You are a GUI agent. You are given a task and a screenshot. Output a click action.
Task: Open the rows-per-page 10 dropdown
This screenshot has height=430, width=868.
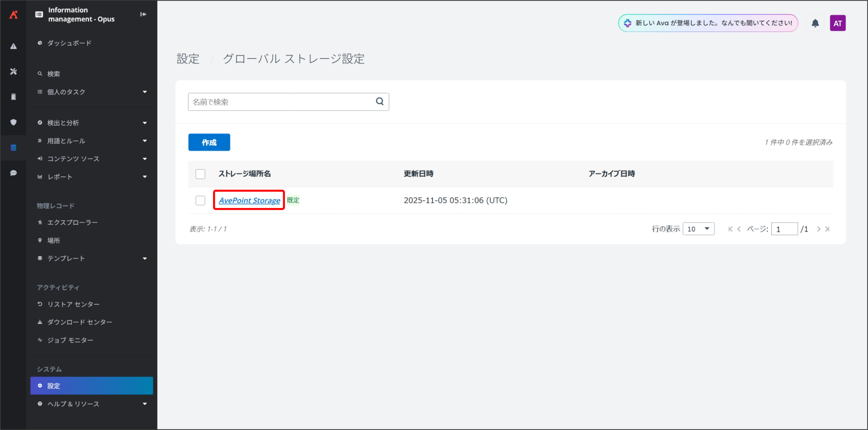(698, 229)
